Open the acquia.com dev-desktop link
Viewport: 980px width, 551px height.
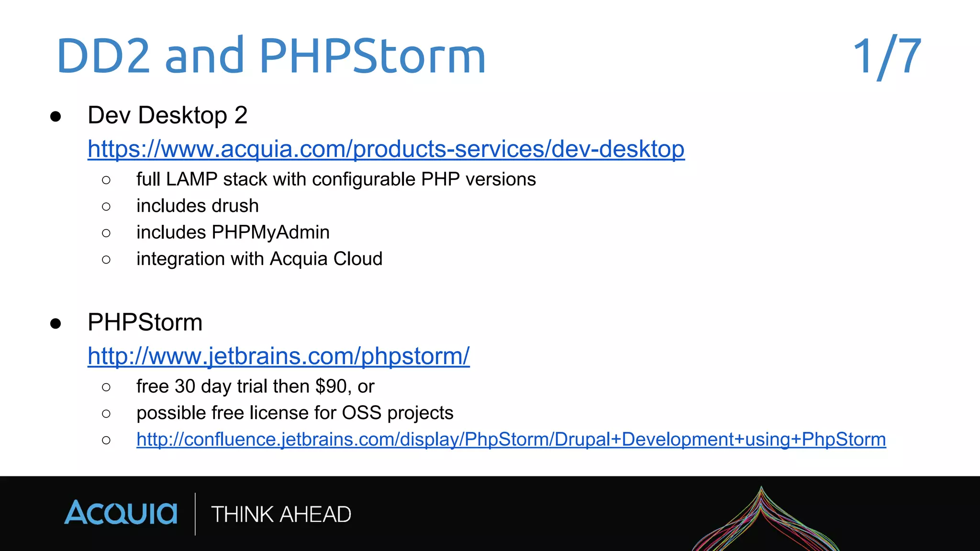tap(386, 149)
